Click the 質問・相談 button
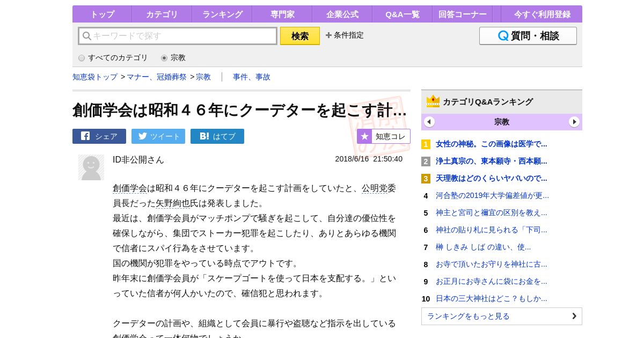 (x=528, y=36)
